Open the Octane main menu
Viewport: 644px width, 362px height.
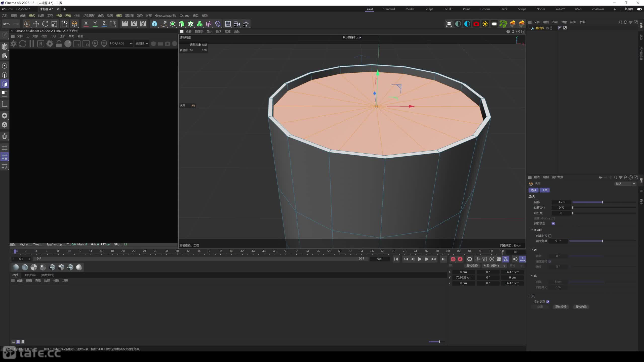[x=184, y=16]
